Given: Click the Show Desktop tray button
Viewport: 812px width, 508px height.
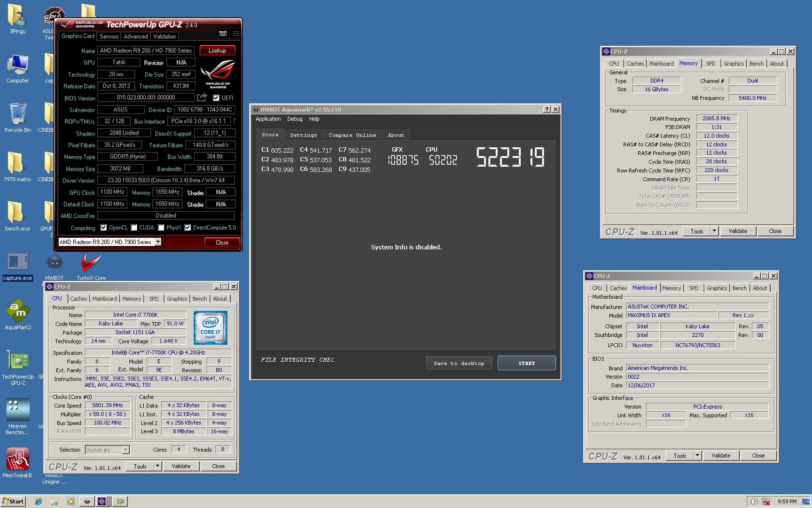Looking at the screenshot, I should (806, 501).
